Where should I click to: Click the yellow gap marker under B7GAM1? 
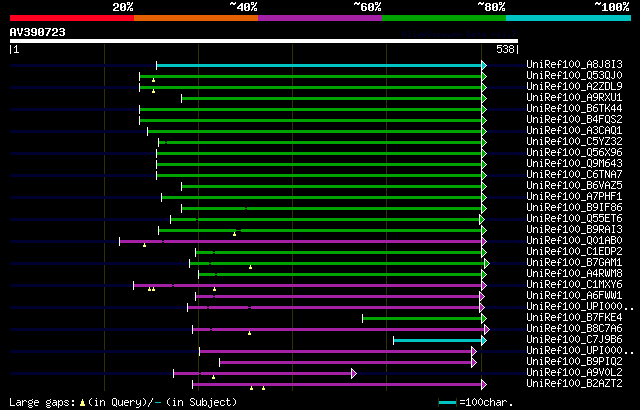click(x=251, y=267)
